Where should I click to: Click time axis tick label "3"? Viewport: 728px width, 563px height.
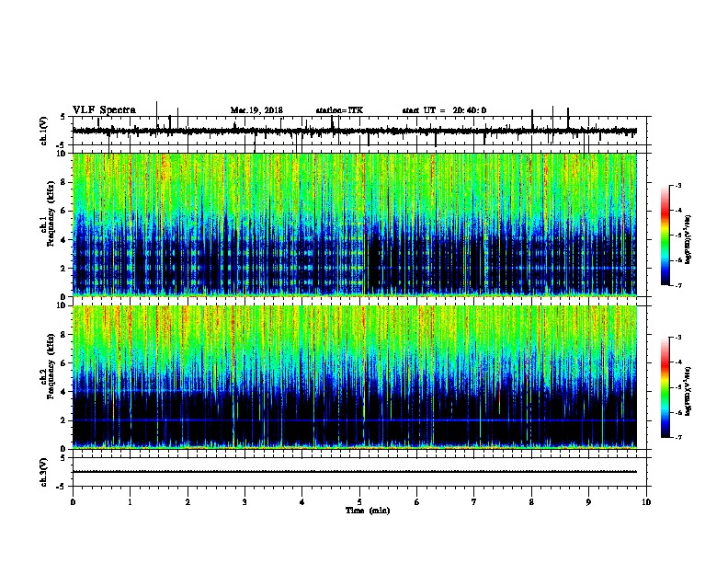(x=245, y=502)
